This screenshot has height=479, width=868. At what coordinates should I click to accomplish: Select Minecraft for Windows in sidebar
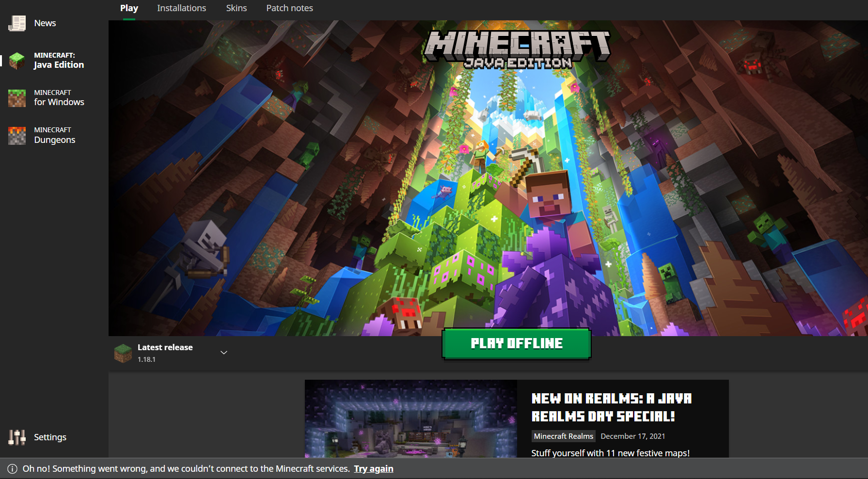(54, 98)
